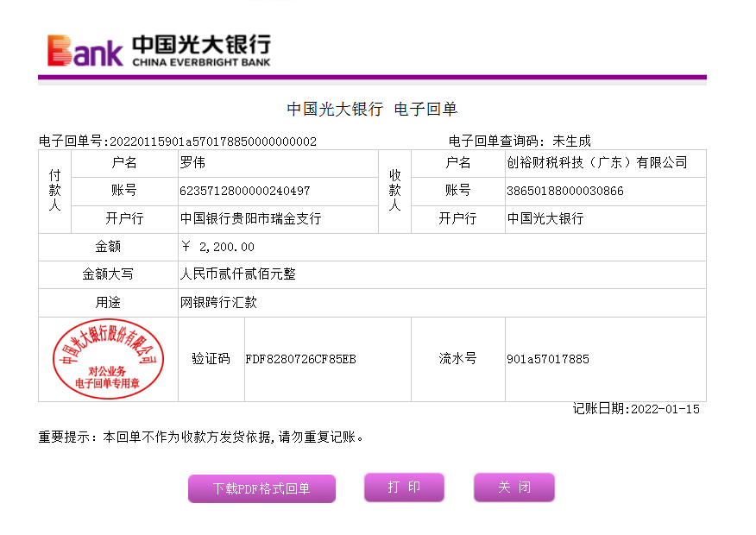Select payee name 创裕财税科技（广东）有限公司
The width and height of the screenshot is (756, 535).
[597, 163]
